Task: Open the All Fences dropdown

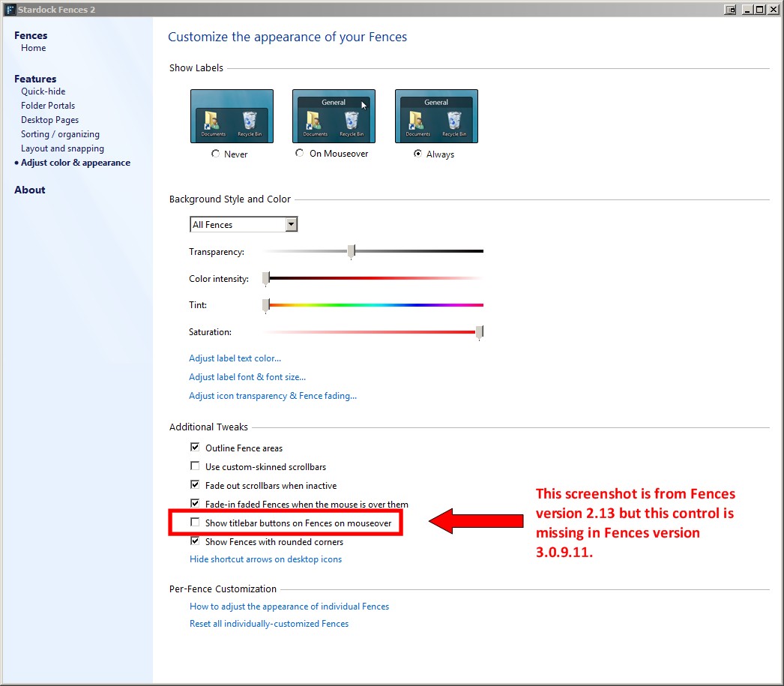Action: coord(244,224)
